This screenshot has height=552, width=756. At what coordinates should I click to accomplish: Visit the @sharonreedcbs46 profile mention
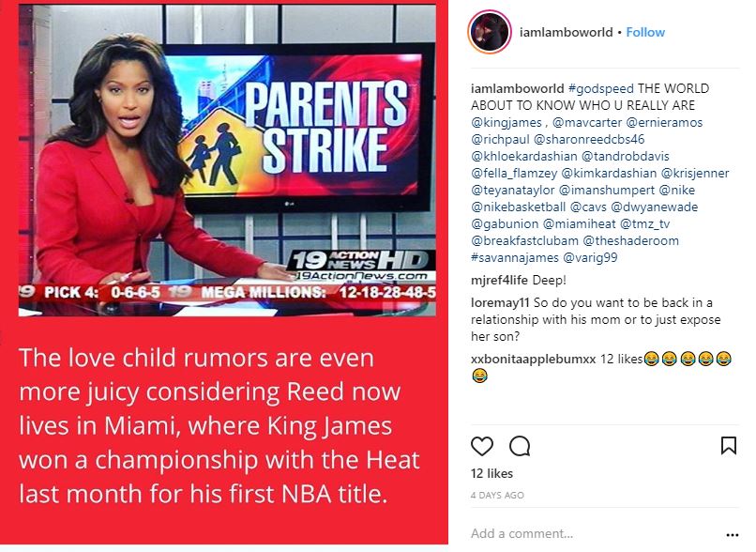(589, 140)
